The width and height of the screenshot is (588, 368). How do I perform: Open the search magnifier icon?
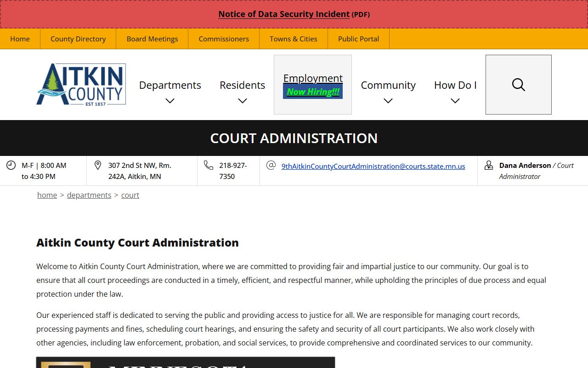point(518,85)
